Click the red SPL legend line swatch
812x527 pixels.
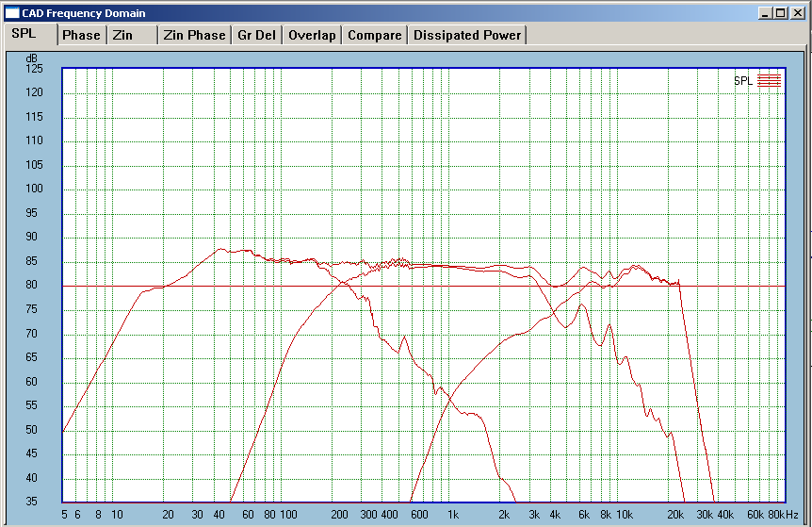[770, 81]
